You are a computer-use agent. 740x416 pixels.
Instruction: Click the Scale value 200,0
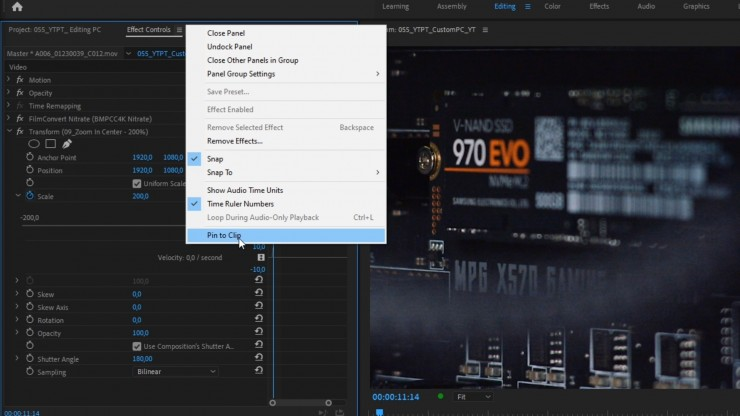pyautogui.click(x=140, y=196)
